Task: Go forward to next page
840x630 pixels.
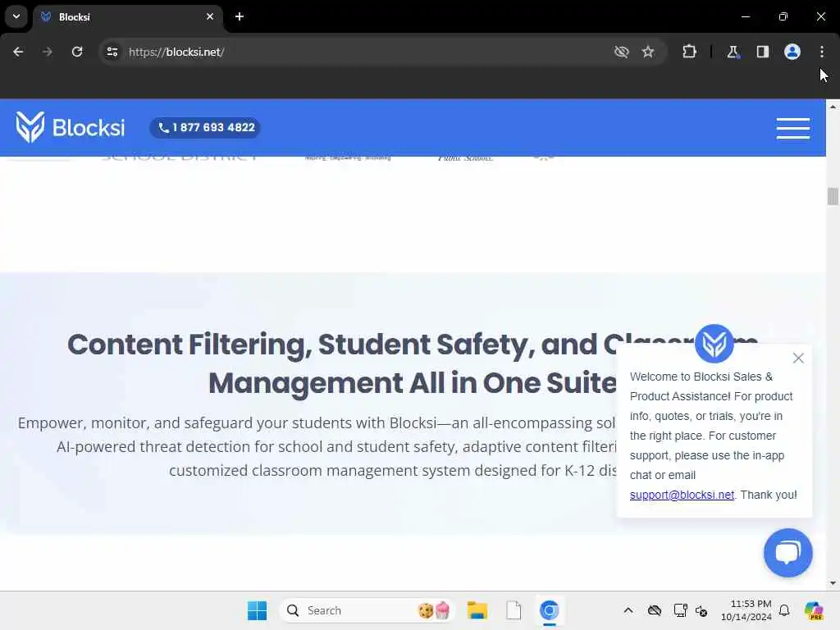Action: (48, 52)
